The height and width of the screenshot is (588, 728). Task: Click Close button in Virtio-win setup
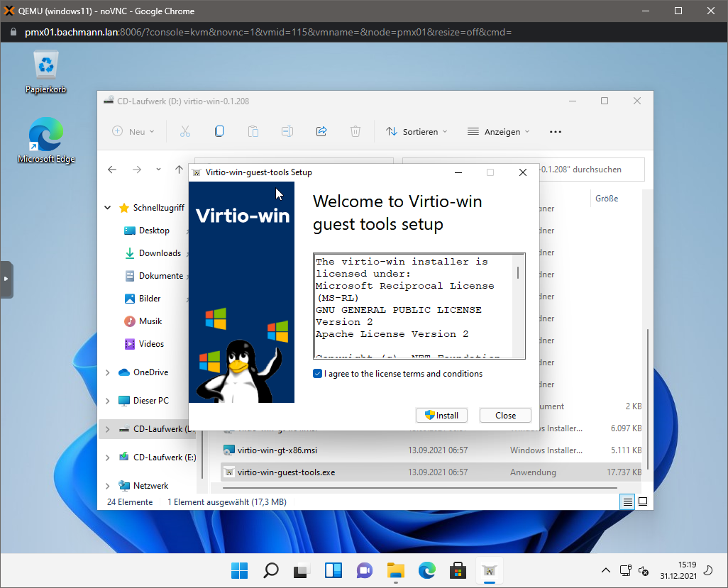pyautogui.click(x=505, y=416)
